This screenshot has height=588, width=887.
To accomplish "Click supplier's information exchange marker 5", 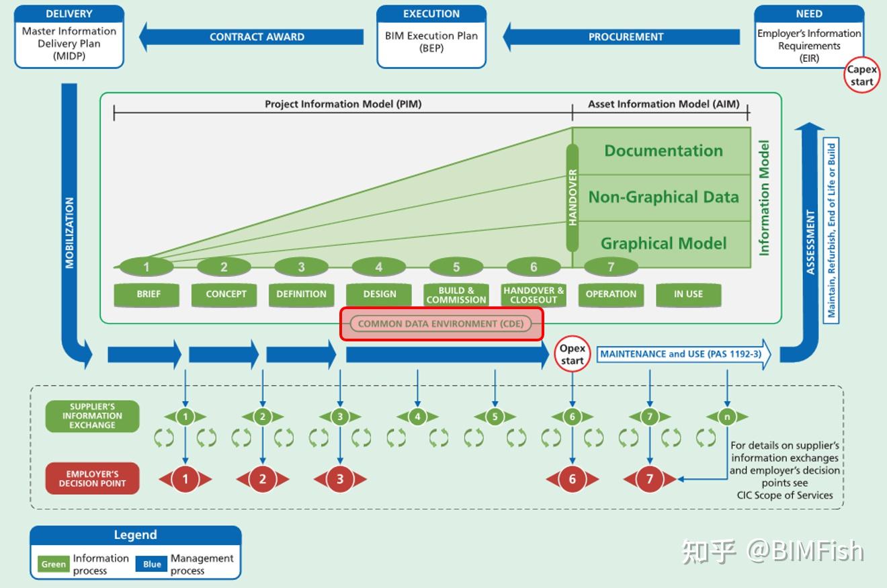I will click(x=495, y=417).
